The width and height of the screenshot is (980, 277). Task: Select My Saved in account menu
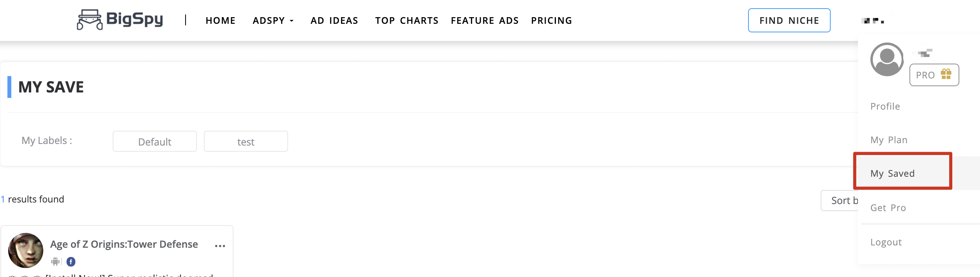coord(892,173)
